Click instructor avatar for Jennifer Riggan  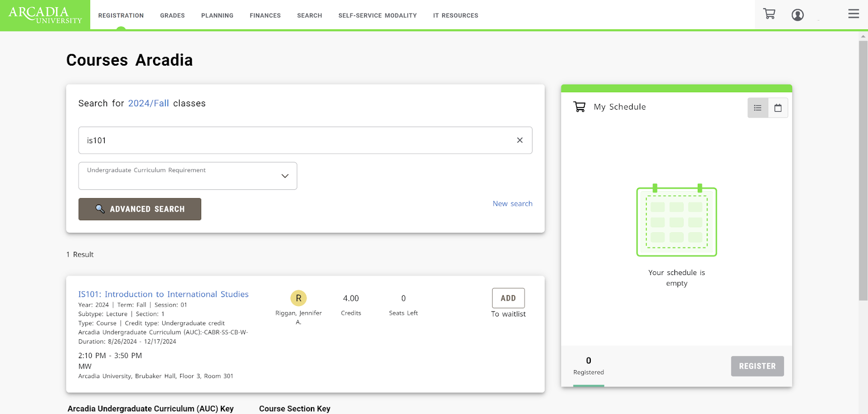pyautogui.click(x=298, y=298)
